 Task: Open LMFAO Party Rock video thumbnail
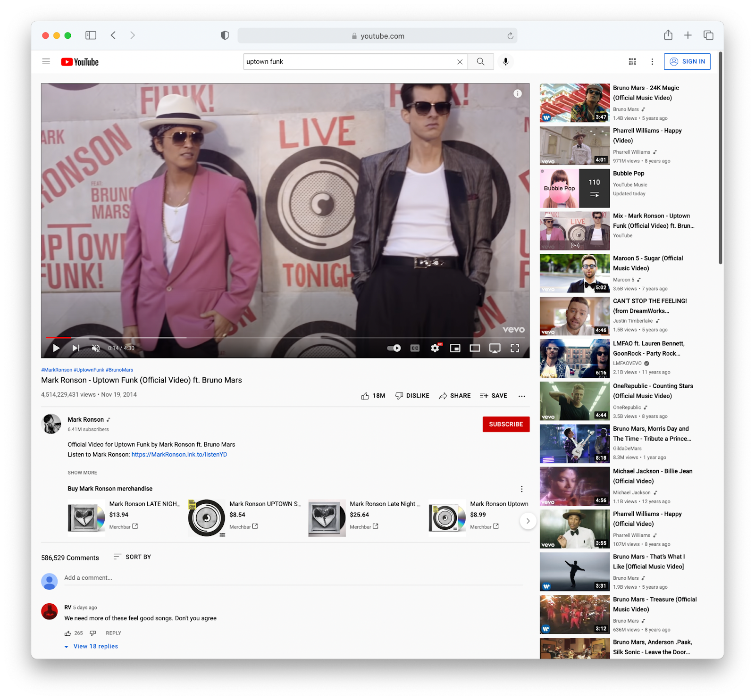click(575, 358)
